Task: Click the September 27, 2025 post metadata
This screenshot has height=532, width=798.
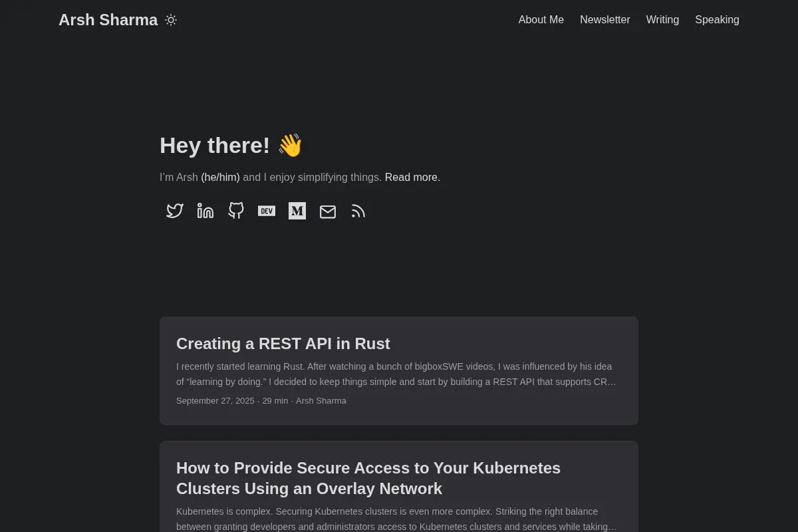Action: 215,401
